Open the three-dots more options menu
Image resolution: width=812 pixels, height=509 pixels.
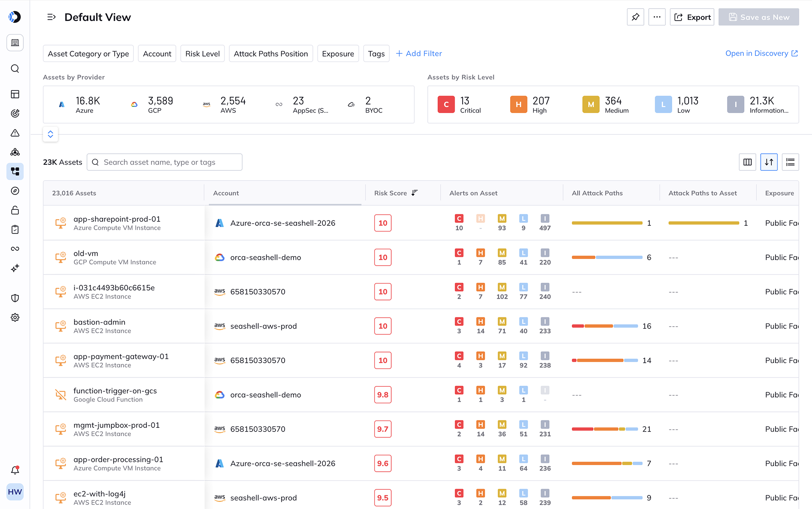tap(657, 17)
